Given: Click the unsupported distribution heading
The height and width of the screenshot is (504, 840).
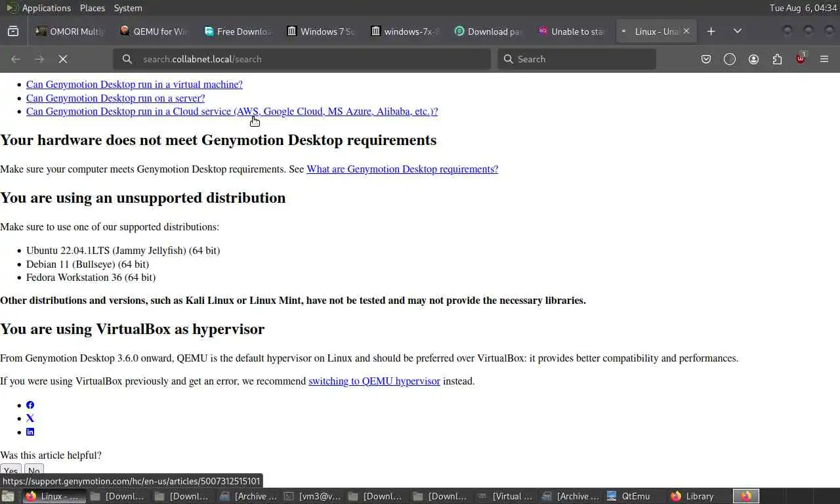Looking at the screenshot, I should [x=143, y=198].
